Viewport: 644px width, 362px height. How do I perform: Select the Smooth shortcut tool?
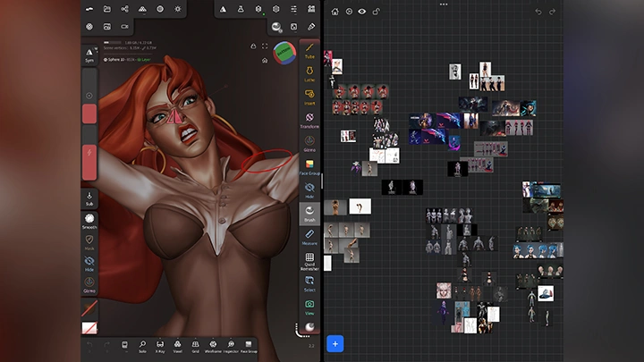click(89, 222)
